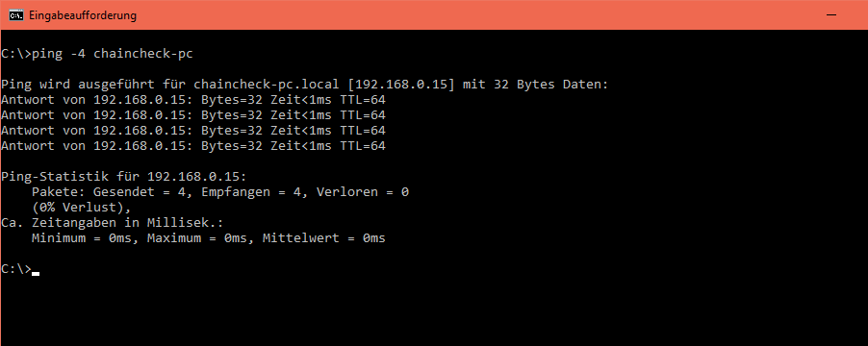Click the Mittelwert = 0ms value
Image resolution: width=868 pixels, height=346 pixels.
coord(324,238)
